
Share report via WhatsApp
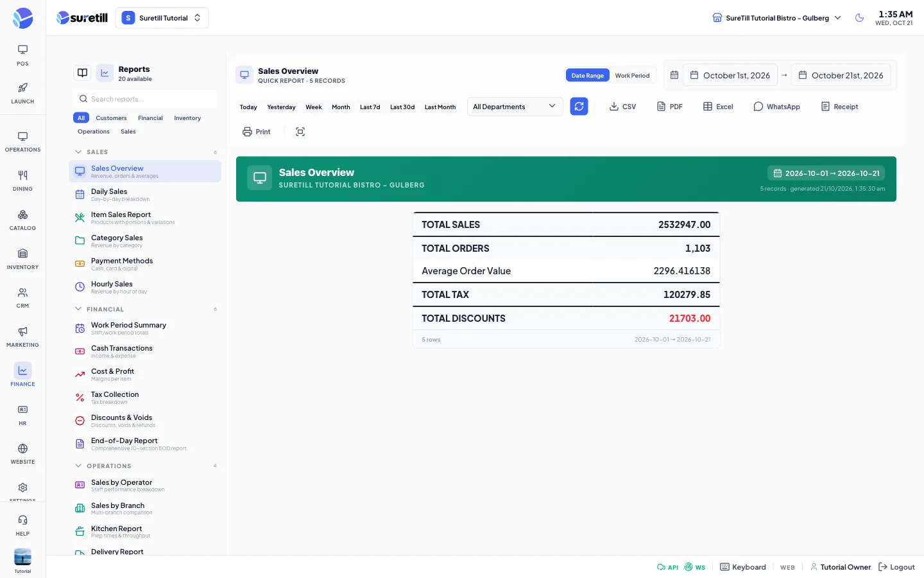pyautogui.click(x=776, y=107)
